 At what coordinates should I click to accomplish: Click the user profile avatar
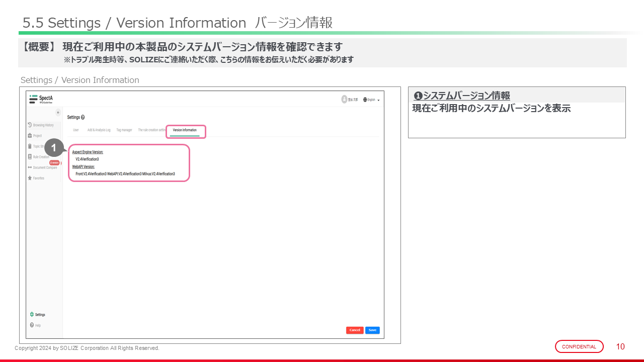[x=344, y=99]
